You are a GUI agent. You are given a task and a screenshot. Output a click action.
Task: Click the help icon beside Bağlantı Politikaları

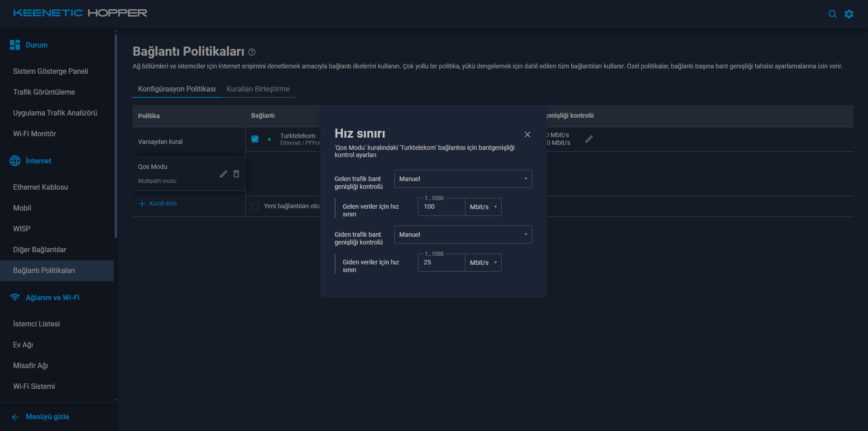[x=252, y=52]
